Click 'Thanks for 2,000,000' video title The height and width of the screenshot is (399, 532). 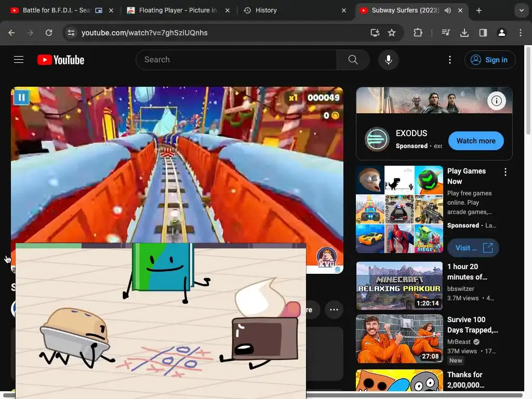pyautogui.click(x=465, y=380)
